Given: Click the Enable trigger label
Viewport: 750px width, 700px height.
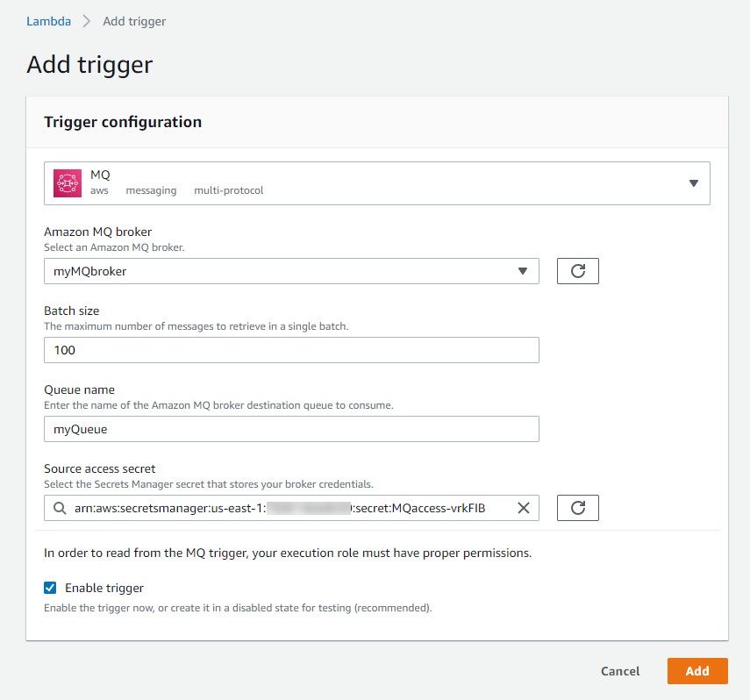Looking at the screenshot, I should [x=104, y=588].
